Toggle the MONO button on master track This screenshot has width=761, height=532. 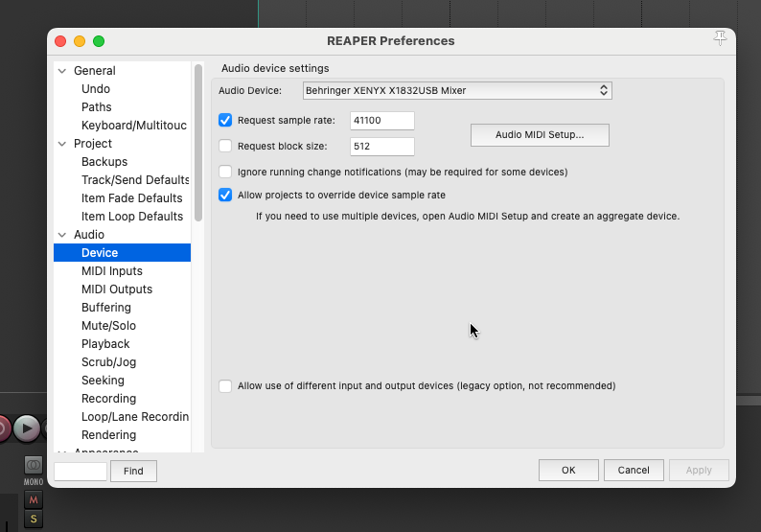tap(34, 465)
